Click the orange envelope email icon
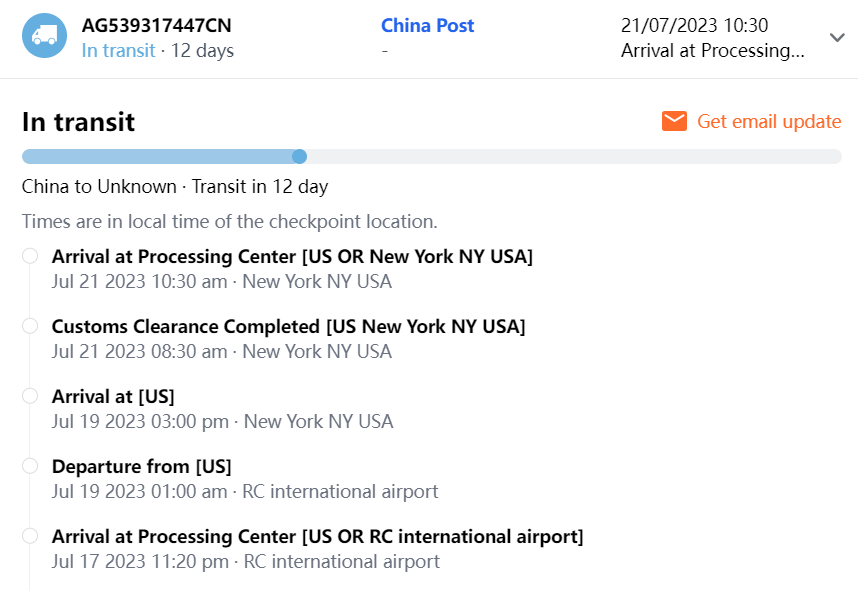Viewport: 858px width, 591px height. 675,121
